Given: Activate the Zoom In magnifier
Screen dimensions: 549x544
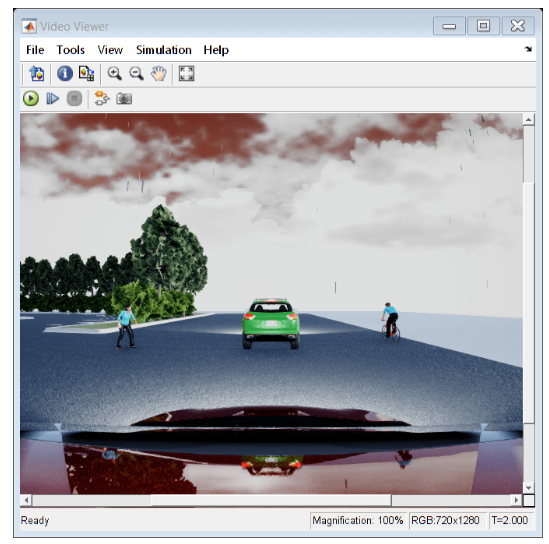Looking at the screenshot, I should pyautogui.click(x=114, y=74).
